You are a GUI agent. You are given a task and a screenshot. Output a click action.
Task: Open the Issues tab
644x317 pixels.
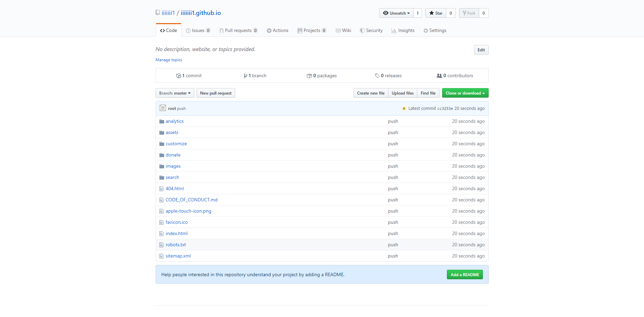(x=198, y=30)
